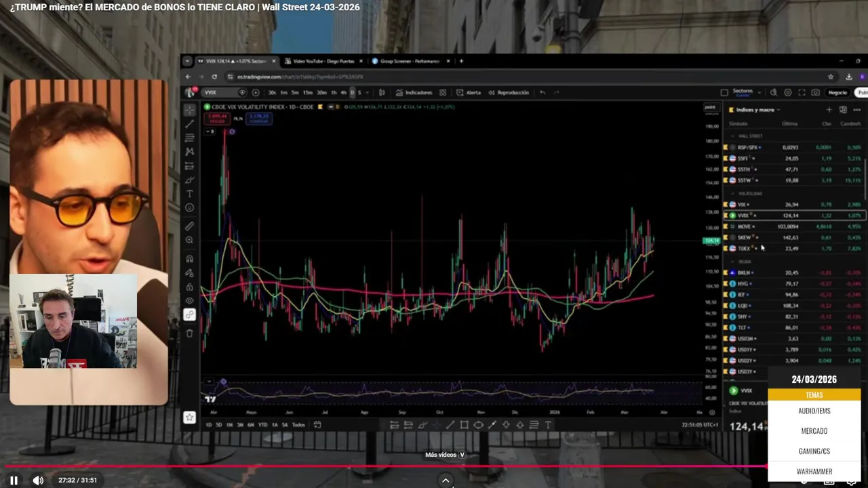This screenshot has height=488, width=868.
Task: Open the chart type candles selector
Action: 382,92
